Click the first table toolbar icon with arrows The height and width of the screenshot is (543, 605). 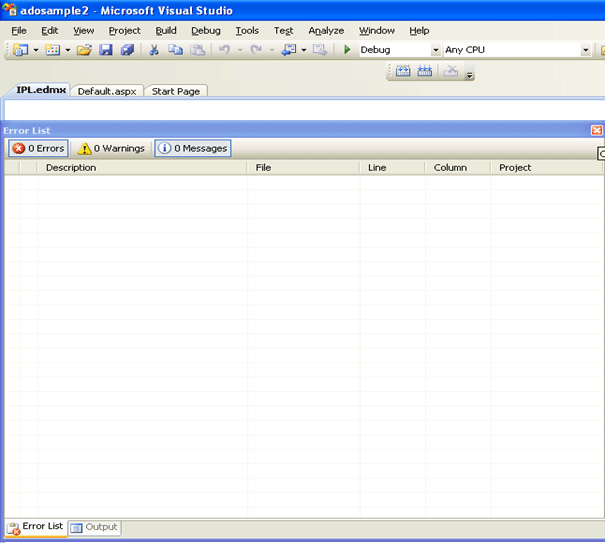(403, 71)
